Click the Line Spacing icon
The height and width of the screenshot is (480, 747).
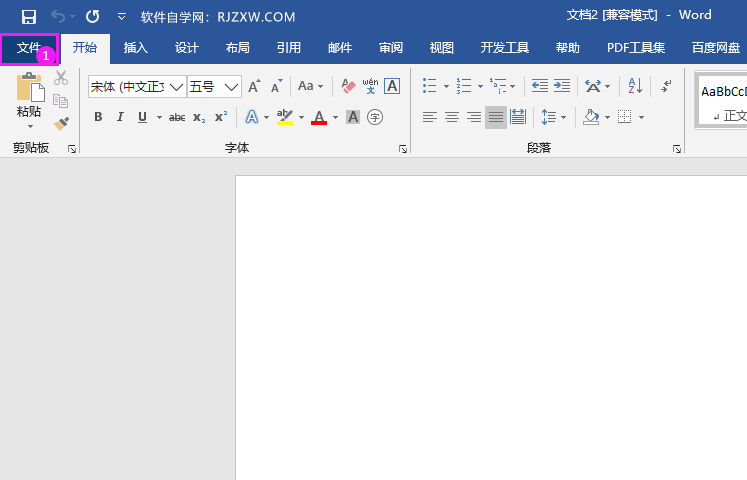pos(549,117)
